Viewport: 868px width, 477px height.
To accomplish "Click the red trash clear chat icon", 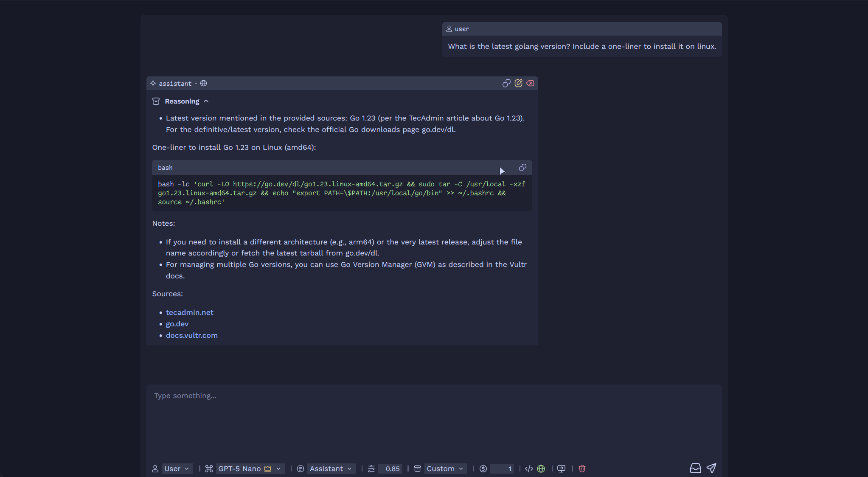I will click(x=582, y=469).
